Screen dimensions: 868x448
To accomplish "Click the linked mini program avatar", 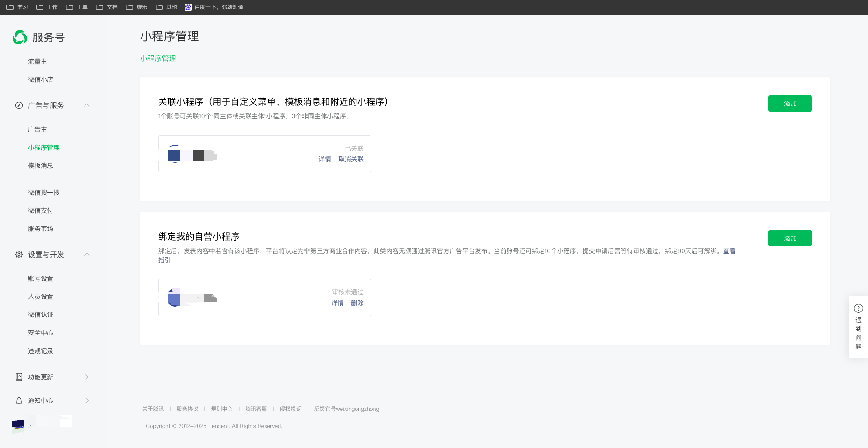I will (175, 154).
